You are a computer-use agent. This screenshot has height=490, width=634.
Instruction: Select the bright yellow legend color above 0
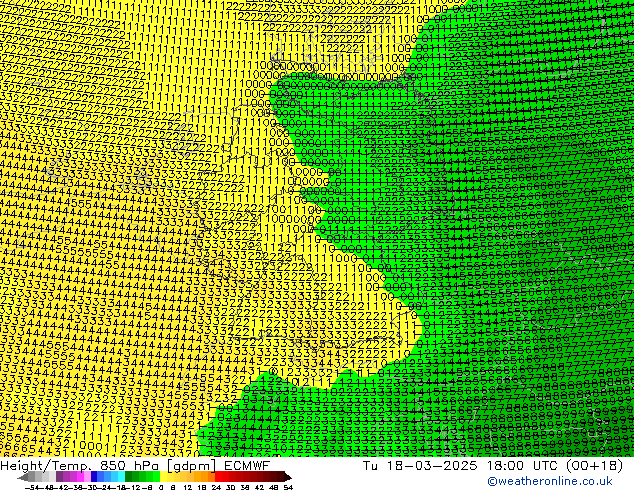163,477
